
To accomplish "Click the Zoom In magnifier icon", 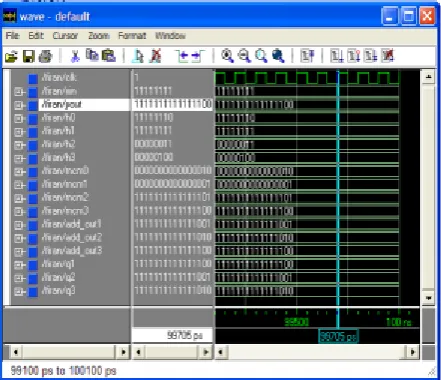I will [x=227, y=56].
